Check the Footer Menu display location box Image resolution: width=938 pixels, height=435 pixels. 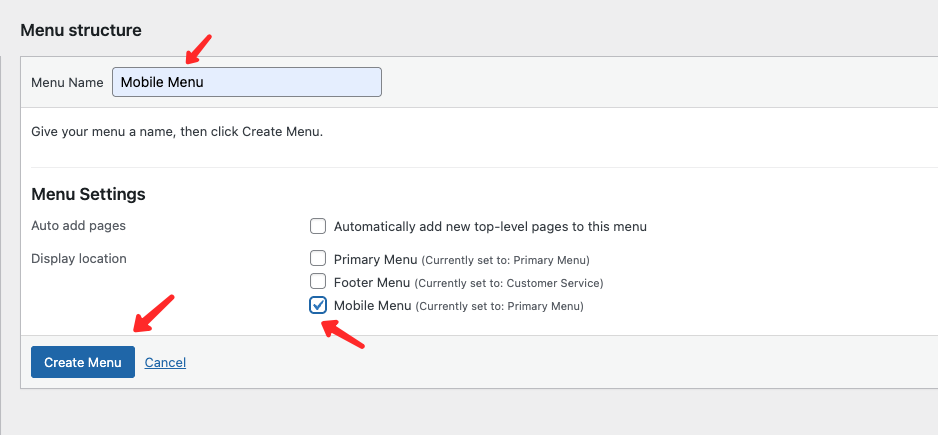[318, 282]
